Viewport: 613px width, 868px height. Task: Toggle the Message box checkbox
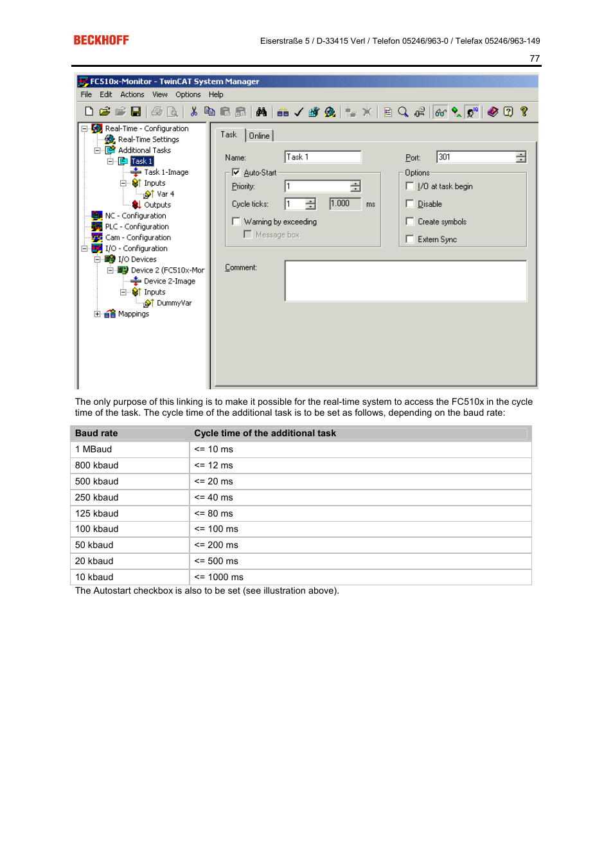click(247, 235)
